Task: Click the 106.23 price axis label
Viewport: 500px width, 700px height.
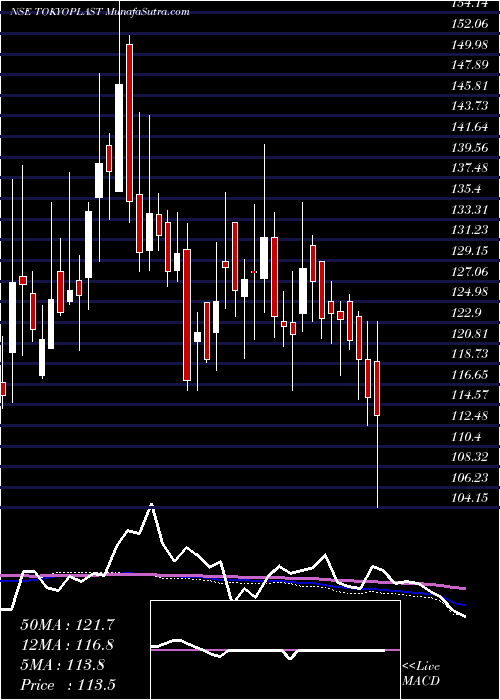Action: click(x=469, y=478)
